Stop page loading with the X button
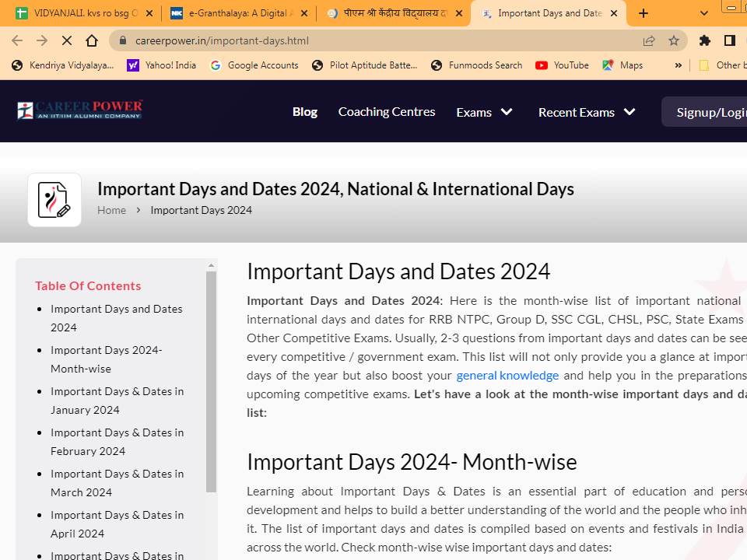This screenshot has height=560, width=747. (x=67, y=40)
